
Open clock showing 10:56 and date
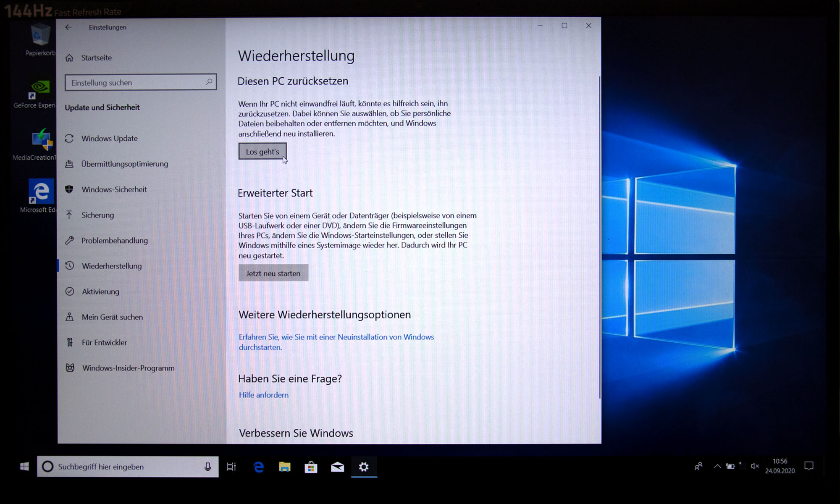tap(780, 466)
